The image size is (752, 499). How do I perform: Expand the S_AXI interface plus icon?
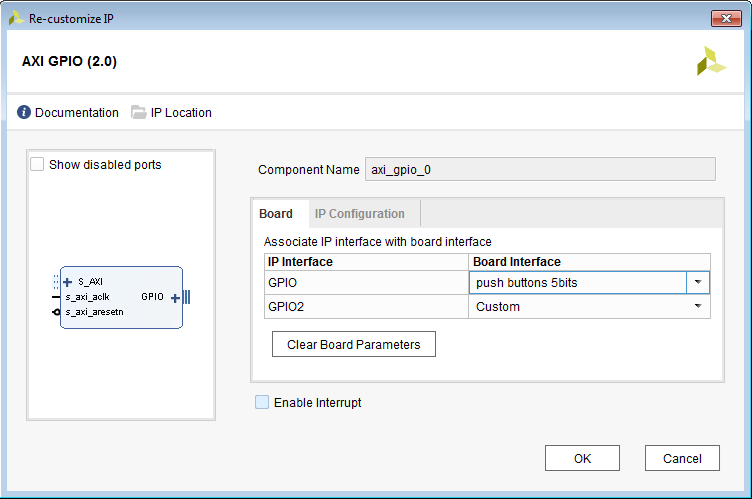68,282
